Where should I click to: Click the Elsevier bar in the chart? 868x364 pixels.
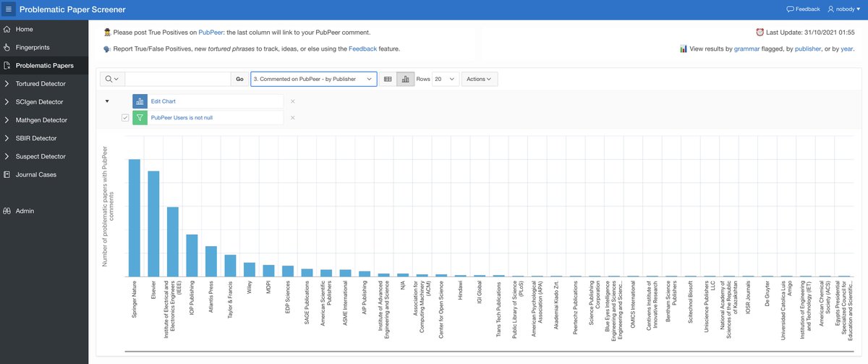[x=153, y=224]
